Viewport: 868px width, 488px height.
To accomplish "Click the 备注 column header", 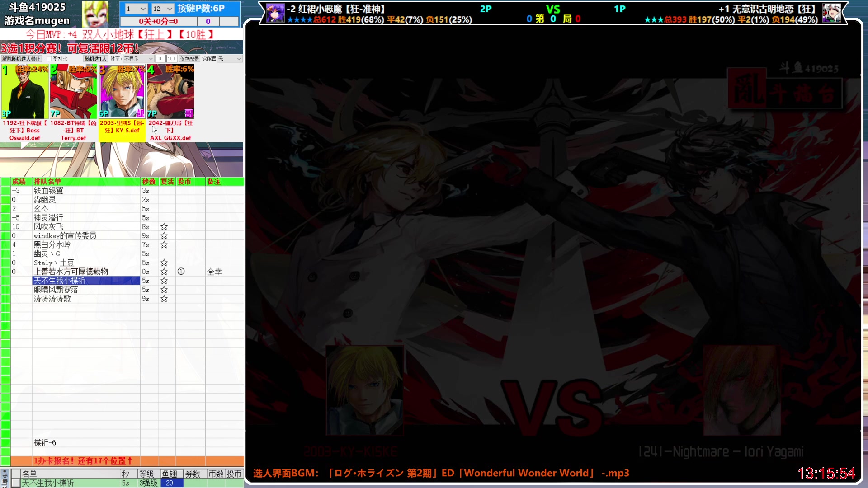I will [225, 182].
